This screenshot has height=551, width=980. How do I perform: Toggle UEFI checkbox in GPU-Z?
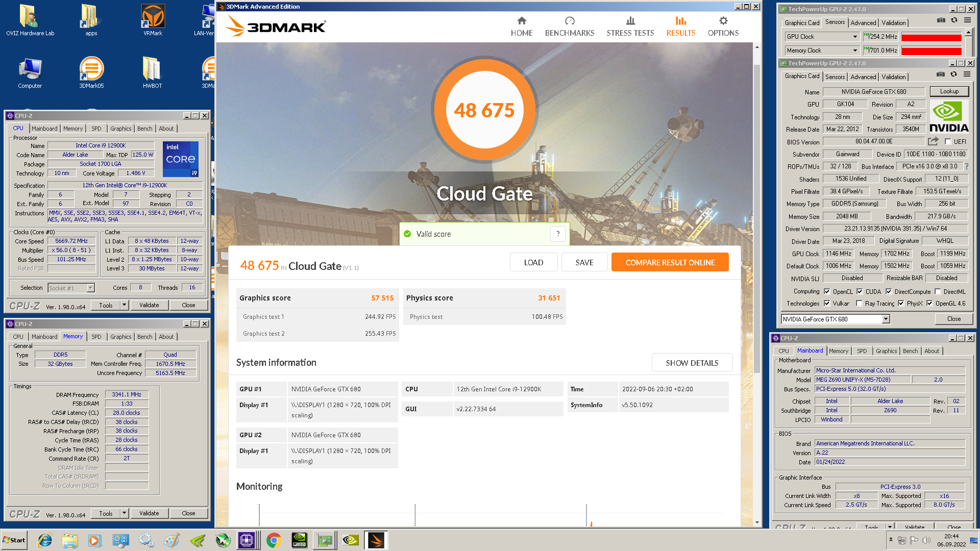[948, 142]
